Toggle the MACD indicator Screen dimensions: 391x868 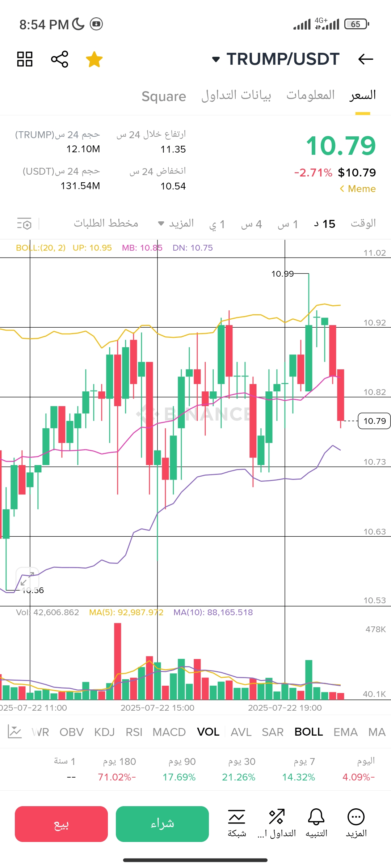coord(169,732)
